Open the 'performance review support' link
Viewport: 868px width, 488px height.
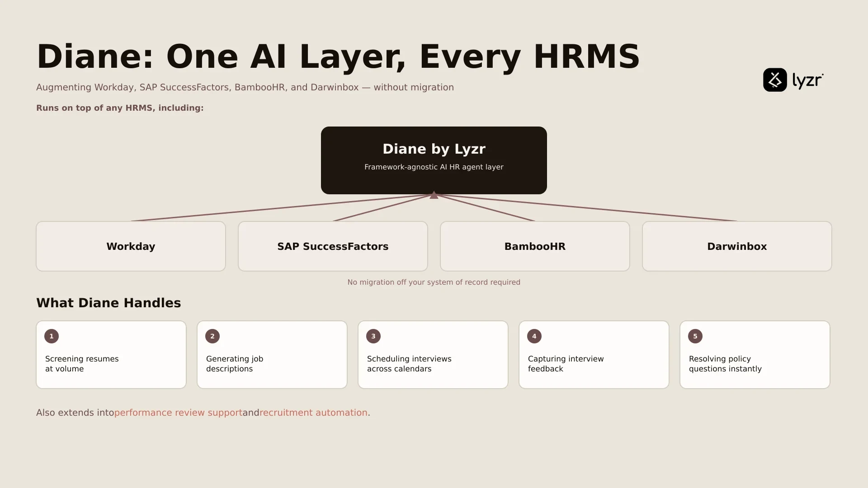(x=178, y=413)
